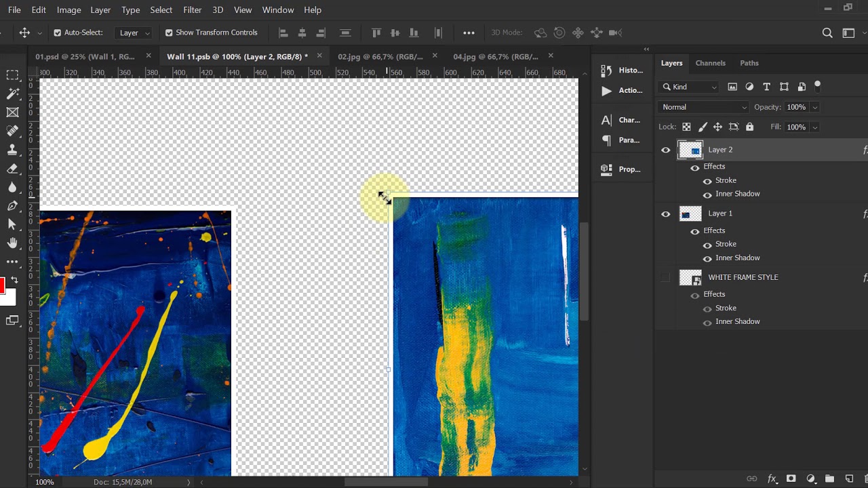Select the Hand tool
The image size is (868, 488).
(12, 243)
